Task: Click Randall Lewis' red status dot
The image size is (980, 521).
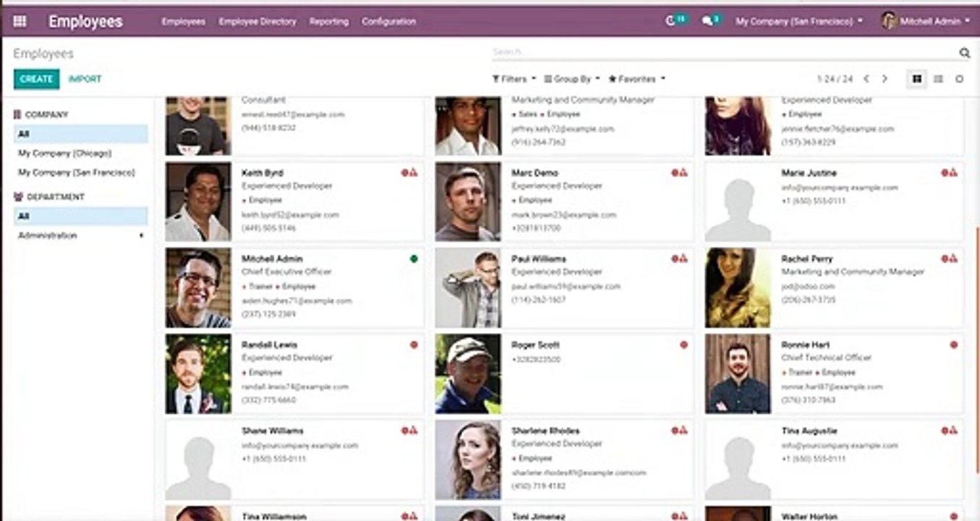Action: click(414, 345)
